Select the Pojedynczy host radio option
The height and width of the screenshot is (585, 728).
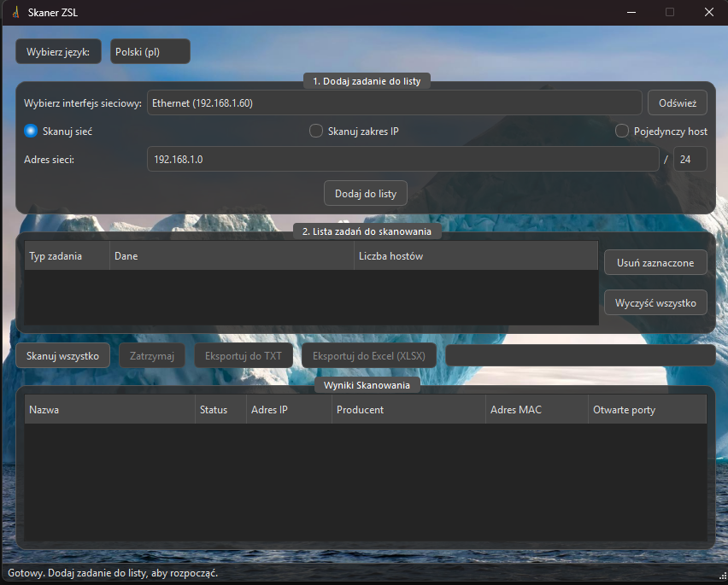point(623,132)
